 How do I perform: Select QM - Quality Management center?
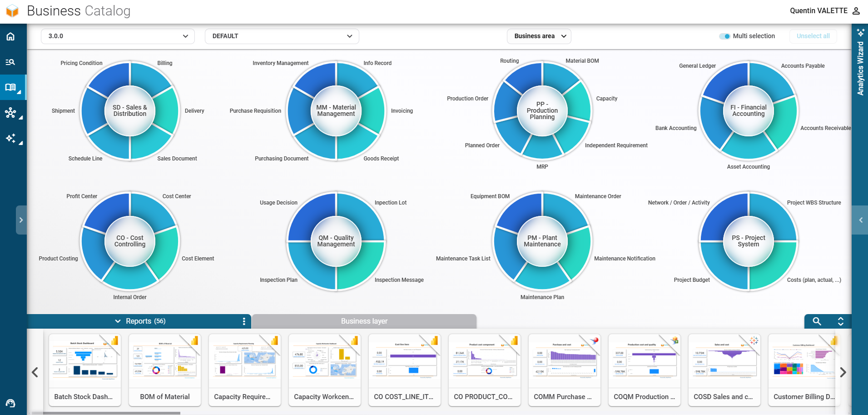click(x=336, y=241)
